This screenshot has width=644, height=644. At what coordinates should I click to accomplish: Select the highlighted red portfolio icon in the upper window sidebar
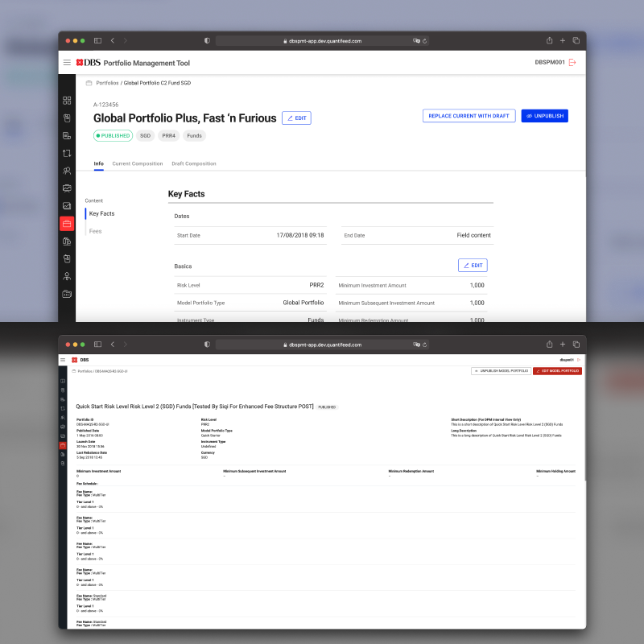tap(67, 223)
